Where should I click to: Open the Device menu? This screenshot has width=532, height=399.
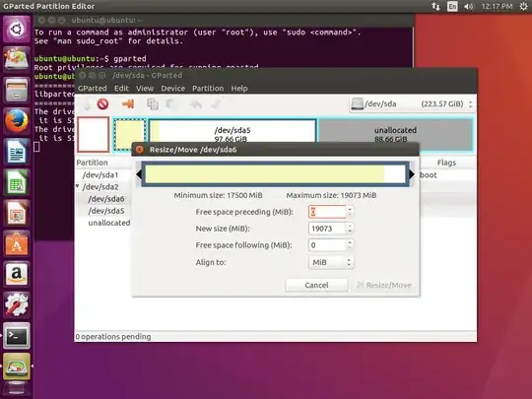(173, 89)
